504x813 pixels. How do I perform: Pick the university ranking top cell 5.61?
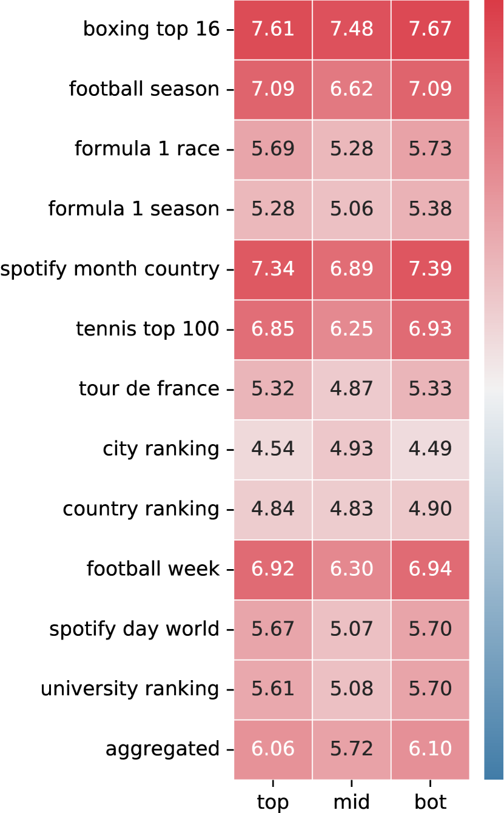pyautogui.click(x=273, y=689)
